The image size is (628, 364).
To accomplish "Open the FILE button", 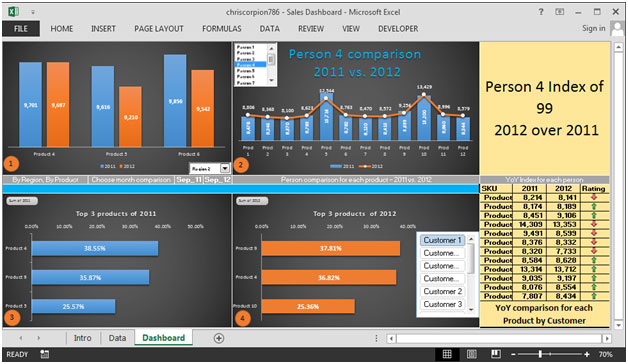I will pyautogui.click(x=21, y=29).
